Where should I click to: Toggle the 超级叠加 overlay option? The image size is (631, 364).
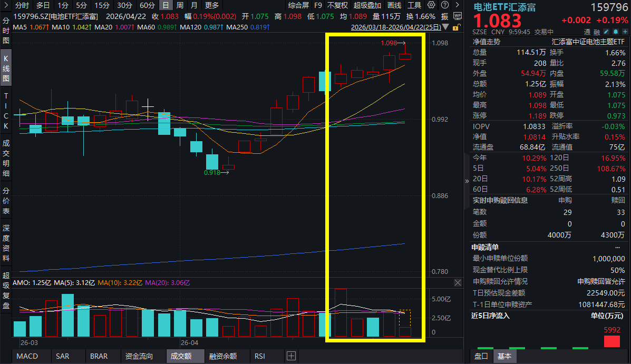coord(367,5)
